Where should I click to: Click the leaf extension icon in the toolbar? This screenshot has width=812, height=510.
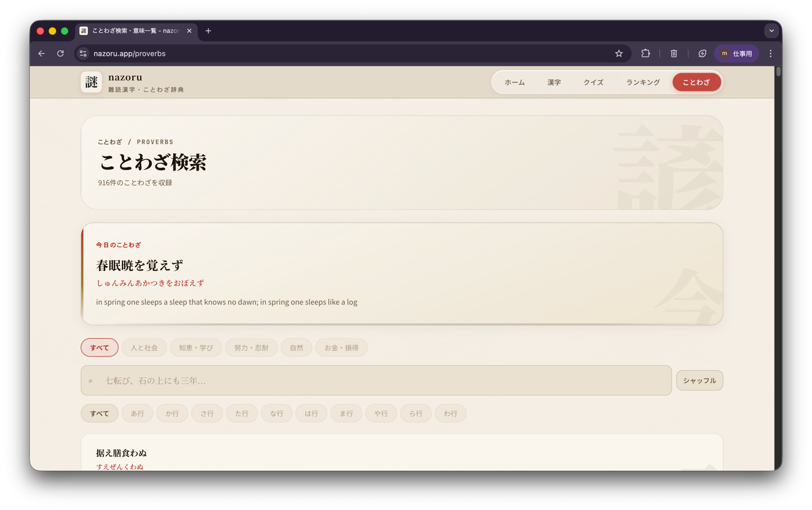[702, 53]
